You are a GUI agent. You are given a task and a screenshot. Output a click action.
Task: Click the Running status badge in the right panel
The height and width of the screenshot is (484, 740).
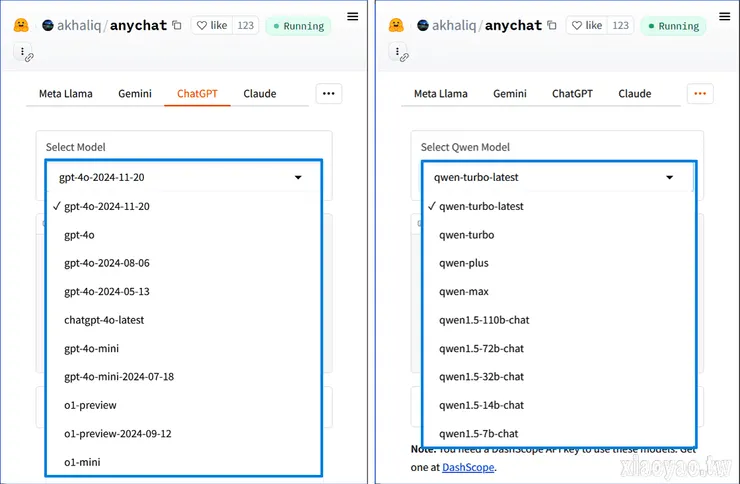[673, 26]
